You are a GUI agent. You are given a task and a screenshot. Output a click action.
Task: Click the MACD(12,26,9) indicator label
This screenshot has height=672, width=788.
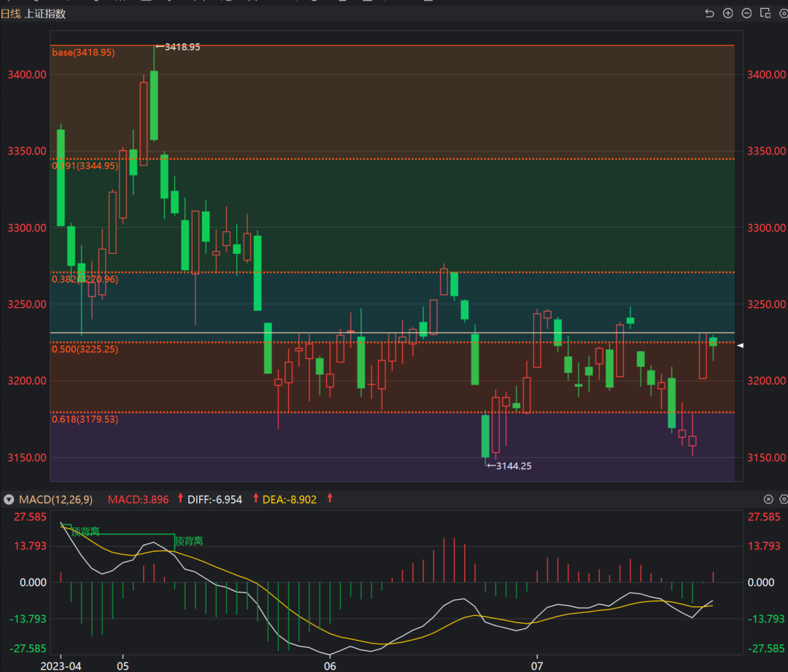click(x=55, y=500)
